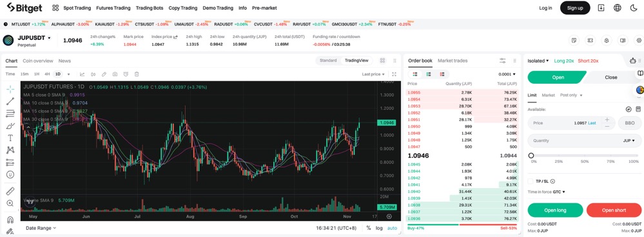Open the Date Range dropdown

tap(41, 228)
